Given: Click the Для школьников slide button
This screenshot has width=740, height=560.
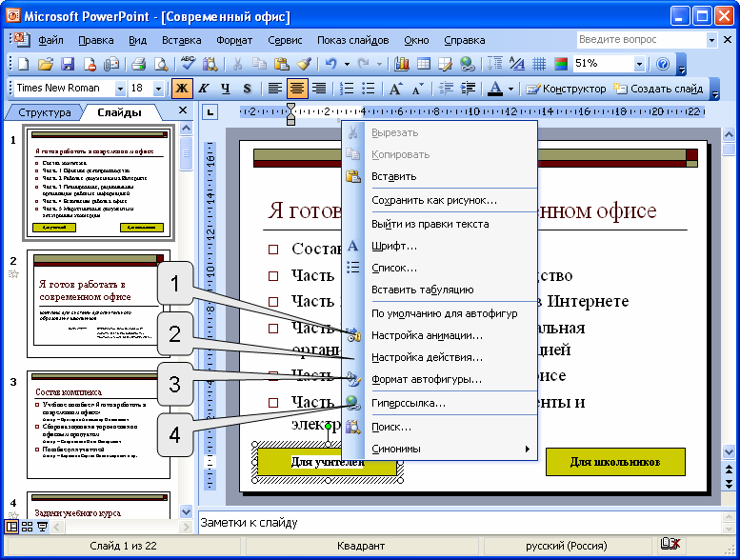Looking at the screenshot, I should tap(615, 462).
